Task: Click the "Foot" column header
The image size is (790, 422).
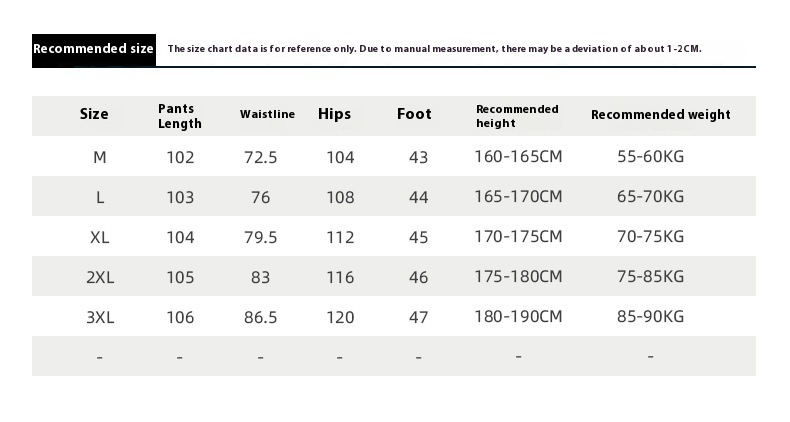Action: 414,114
